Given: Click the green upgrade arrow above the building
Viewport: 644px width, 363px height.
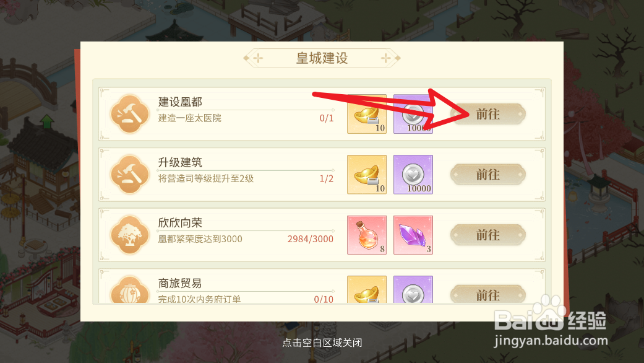Looking at the screenshot, I should [x=47, y=121].
